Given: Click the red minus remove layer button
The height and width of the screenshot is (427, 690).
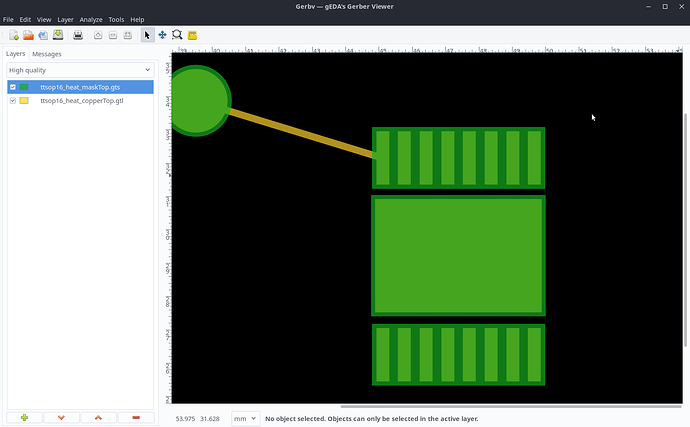Looking at the screenshot, I should 135,417.
